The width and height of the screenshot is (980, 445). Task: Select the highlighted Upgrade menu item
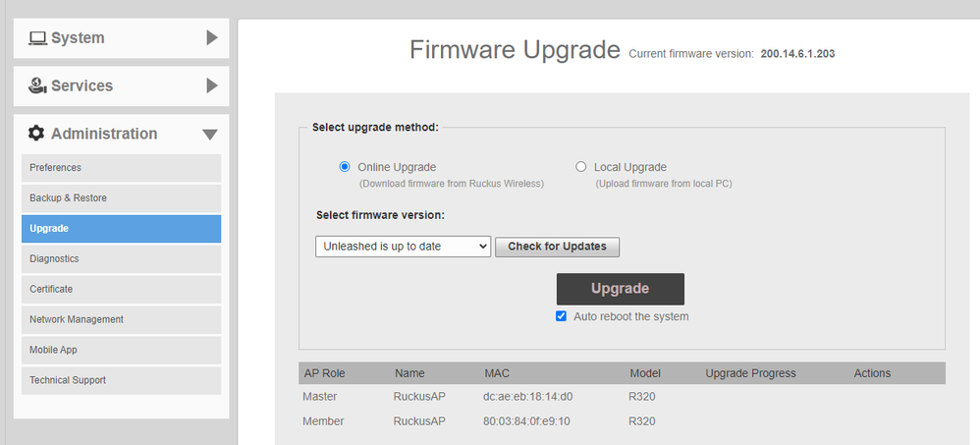pos(121,229)
